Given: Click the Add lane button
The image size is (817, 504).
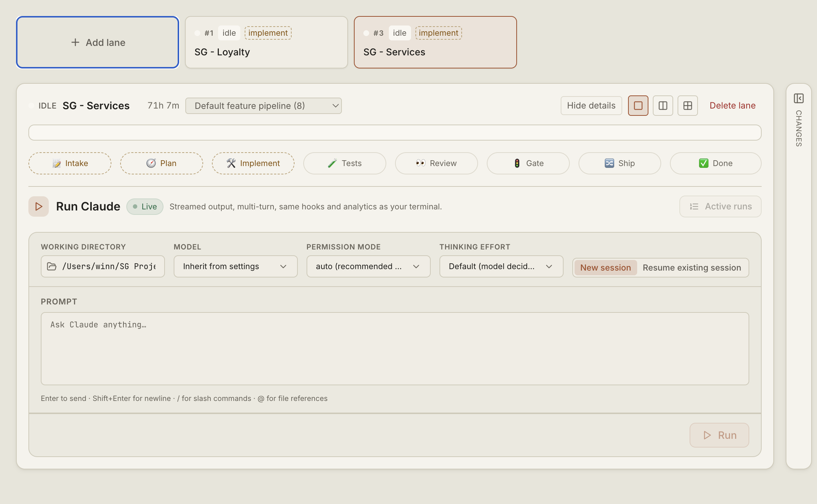Looking at the screenshot, I should pyautogui.click(x=98, y=42).
